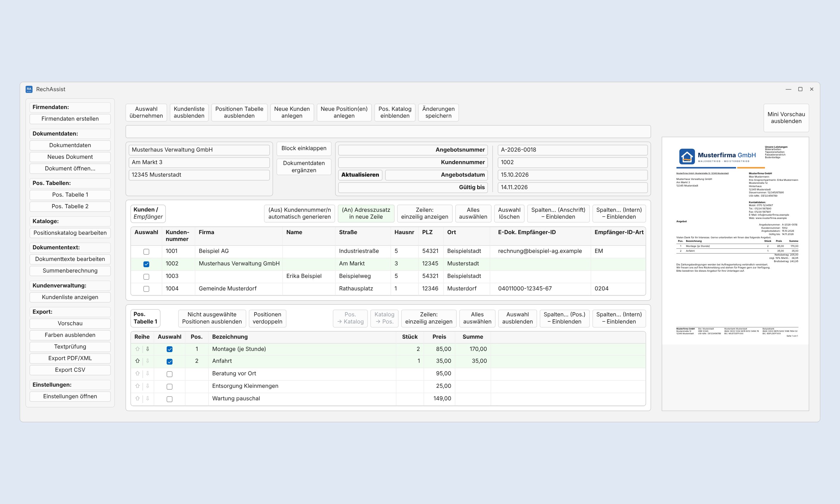The height and width of the screenshot is (504, 840).
Task: Move Anfahrt row up with arrow
Action: pos(138,361)
